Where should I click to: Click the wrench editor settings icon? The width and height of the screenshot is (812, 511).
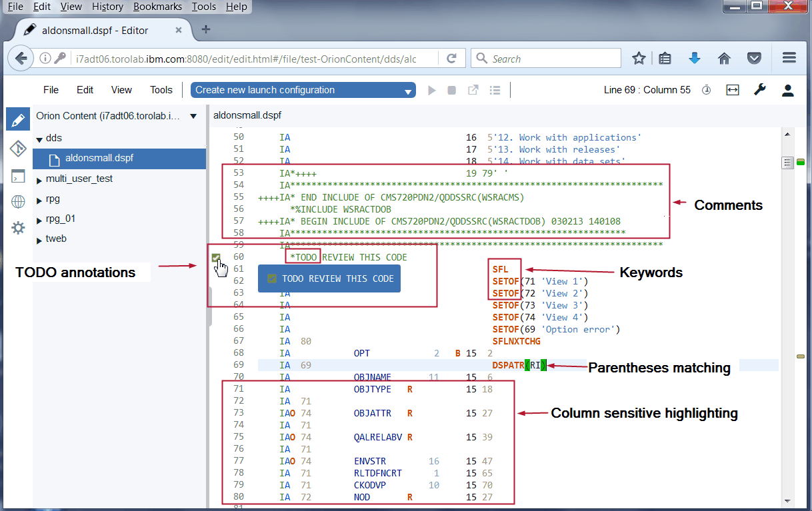(x=759, y=90)
